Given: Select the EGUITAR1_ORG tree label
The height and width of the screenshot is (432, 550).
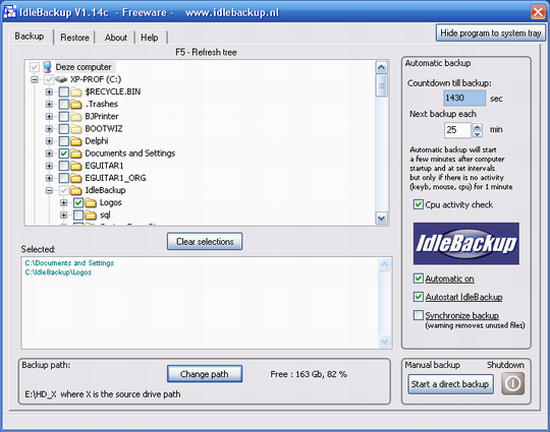Looking at the screenshot, I should point(115,178).
